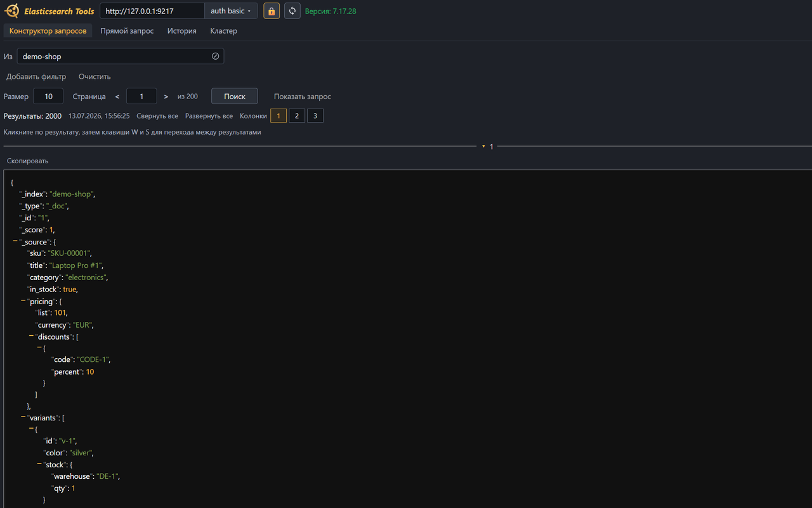Click the Поиск button
Viewport: 812px width, 508px height.
point(235,96)
